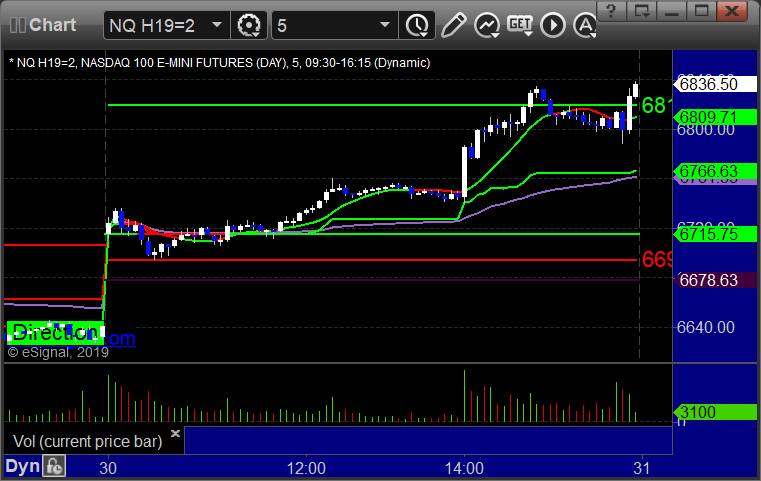
Task: Close the chart window
Action: (732, 11)
